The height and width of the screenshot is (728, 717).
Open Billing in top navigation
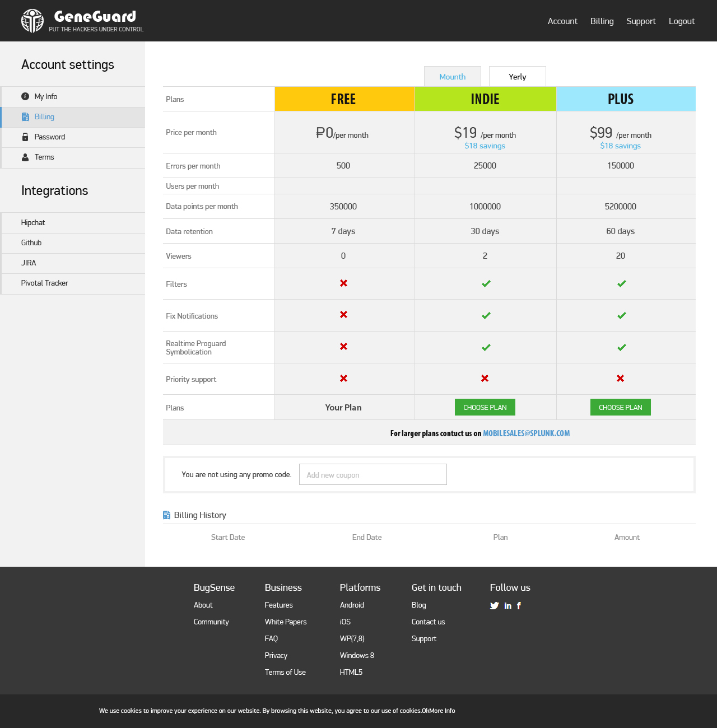[x=602, y=21]
